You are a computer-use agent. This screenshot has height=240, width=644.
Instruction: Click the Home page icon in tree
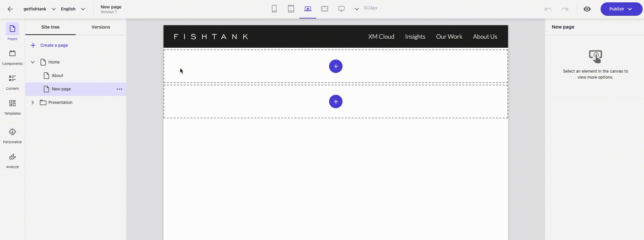click(x=43, y=62)
